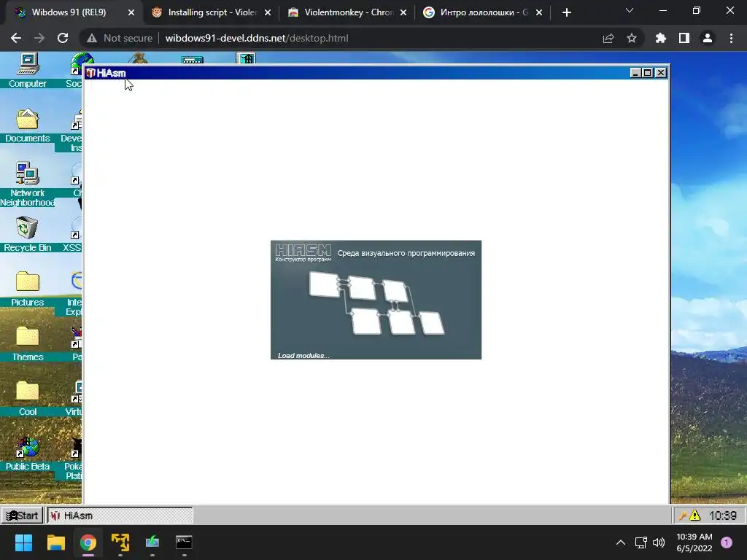The width and height of the screenshot is (747, 560).
Task: Go back to previous page
Action: [x=16, y=38]
